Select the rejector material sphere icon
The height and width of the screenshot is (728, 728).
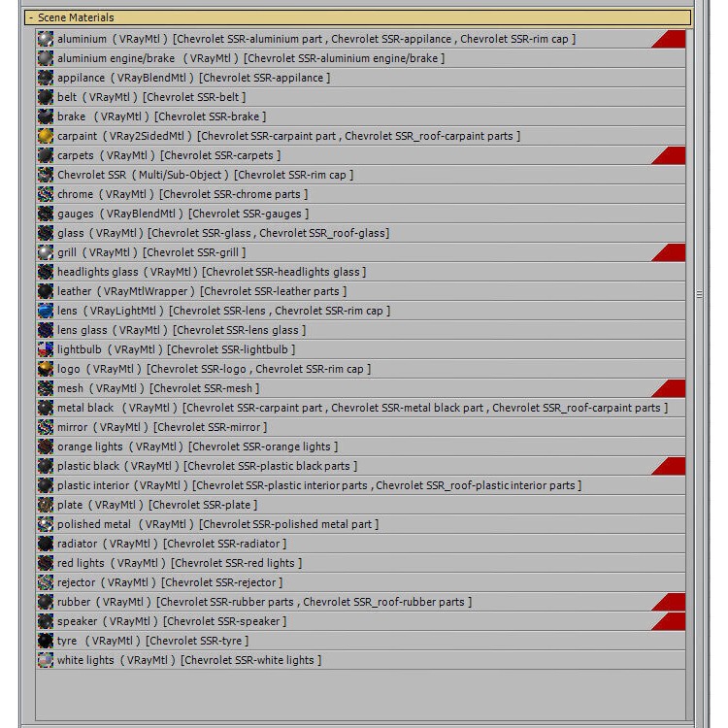coord(46,582)
